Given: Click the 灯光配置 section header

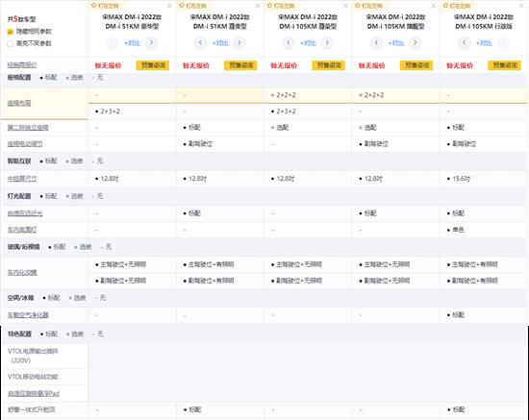Looking at the screenshot, I should click(x=19, y=196).
